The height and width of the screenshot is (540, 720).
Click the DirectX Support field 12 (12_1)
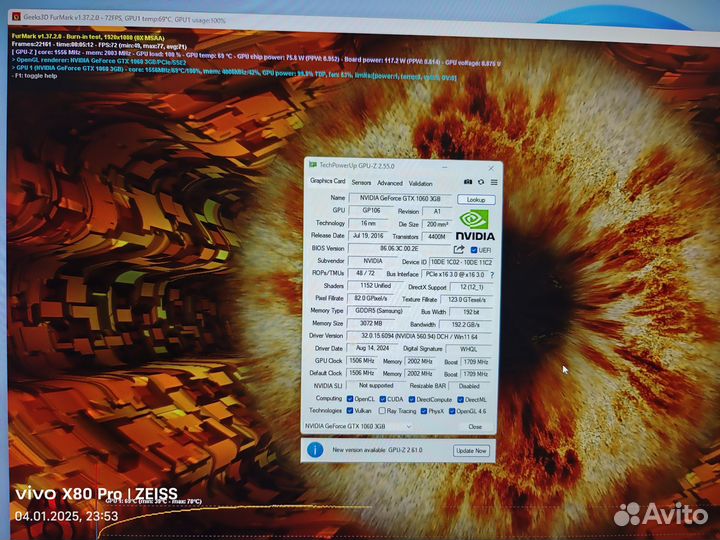471,287
